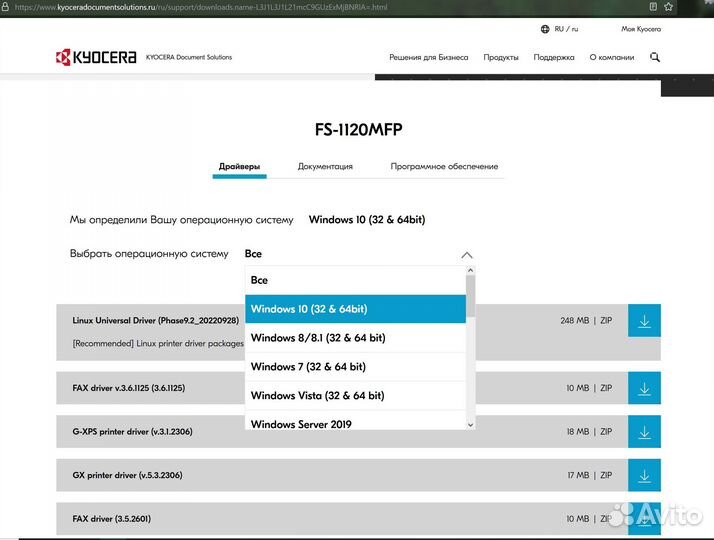Viewport: 714px width, 540px height.
Task: Download FAX driver v.3.6.1125
Action: (x=644, y=388)
